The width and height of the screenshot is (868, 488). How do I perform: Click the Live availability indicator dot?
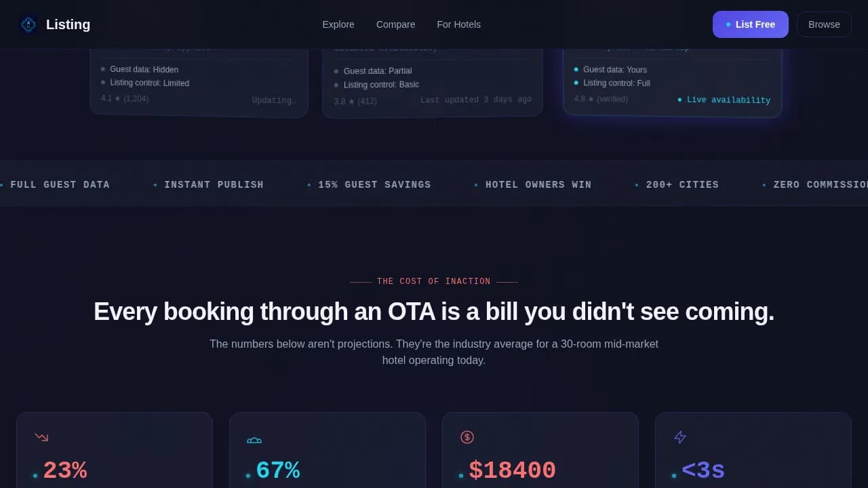point(680,100)
